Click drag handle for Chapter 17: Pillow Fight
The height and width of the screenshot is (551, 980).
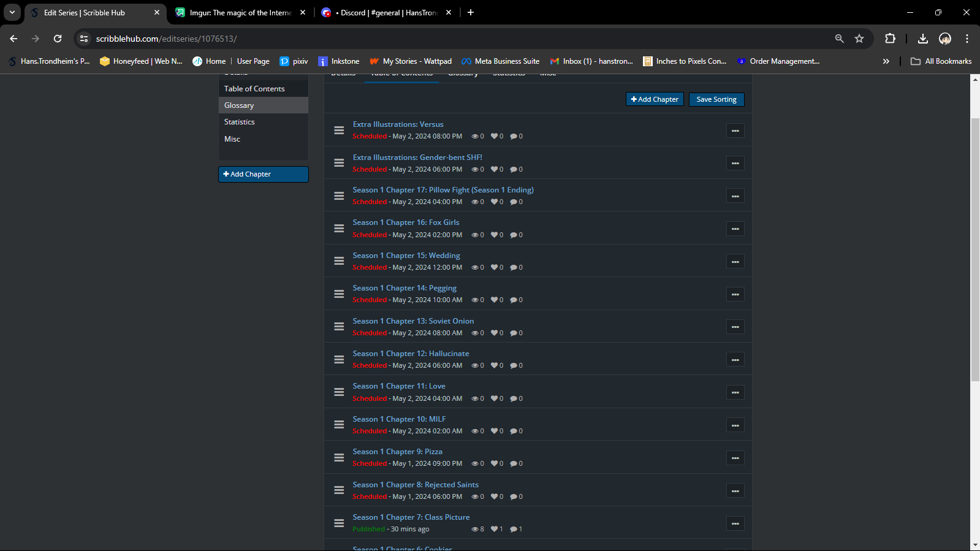tap(339, 196)
